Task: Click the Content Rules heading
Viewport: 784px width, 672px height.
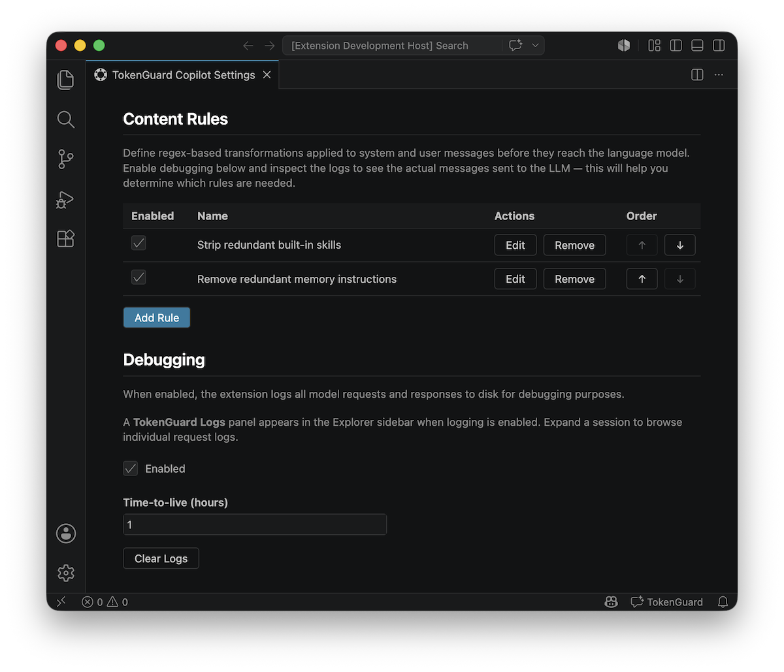Action: click(x=176, y=119)
